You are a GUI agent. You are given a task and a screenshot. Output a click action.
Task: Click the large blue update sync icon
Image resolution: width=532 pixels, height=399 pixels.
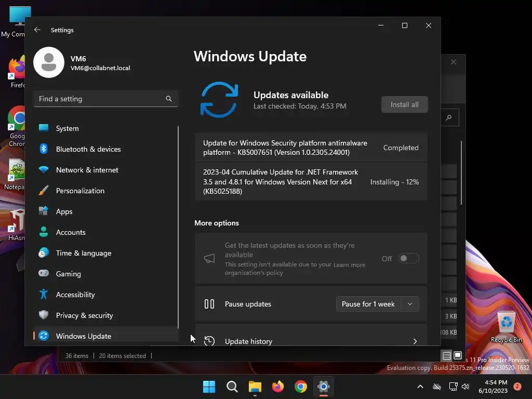219,100
